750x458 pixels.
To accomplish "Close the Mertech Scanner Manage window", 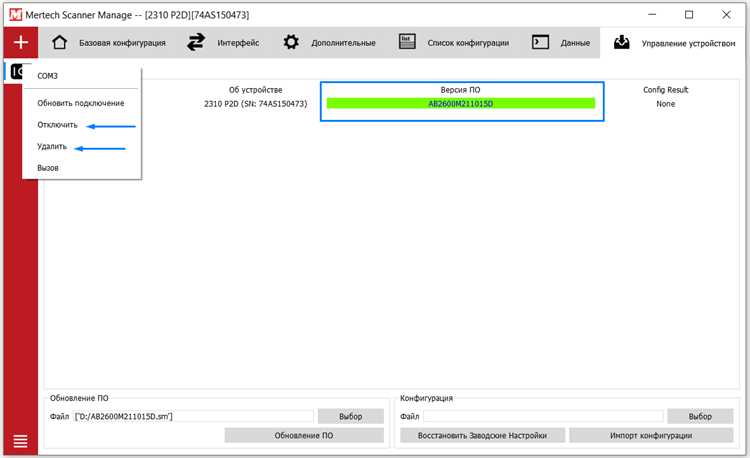I will pyautogui.click(x=726, y=15).
